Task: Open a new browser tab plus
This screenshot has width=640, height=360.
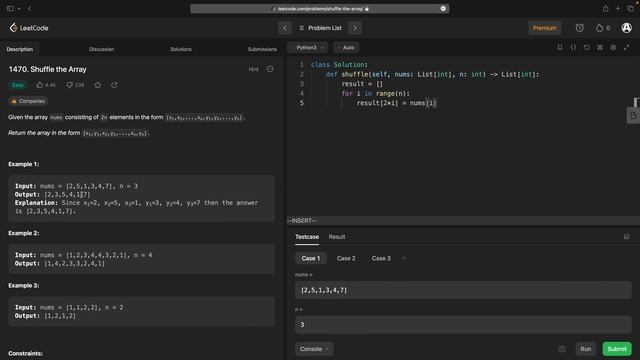Action: tap(618, 9)
